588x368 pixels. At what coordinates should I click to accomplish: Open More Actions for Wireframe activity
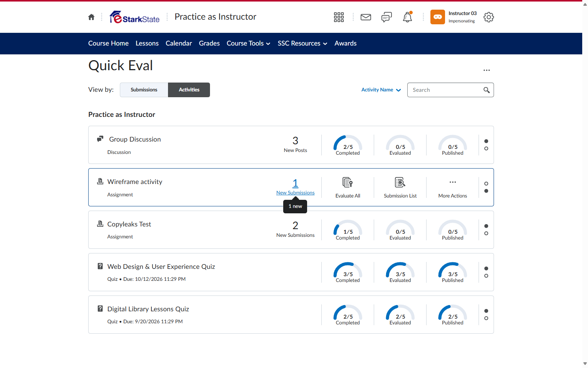[453, 187]
